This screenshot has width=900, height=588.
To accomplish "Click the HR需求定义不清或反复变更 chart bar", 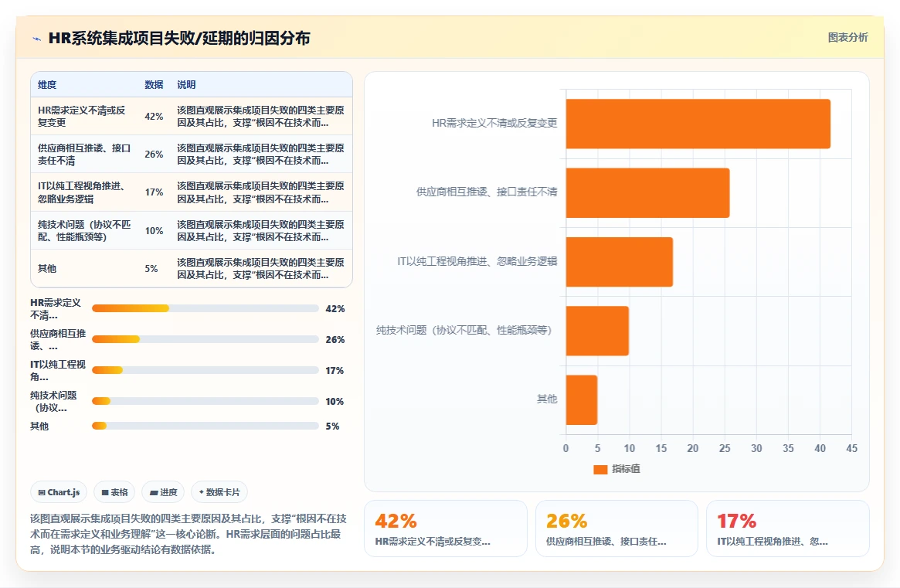I will pyautogui.click(x=698, y=124).
